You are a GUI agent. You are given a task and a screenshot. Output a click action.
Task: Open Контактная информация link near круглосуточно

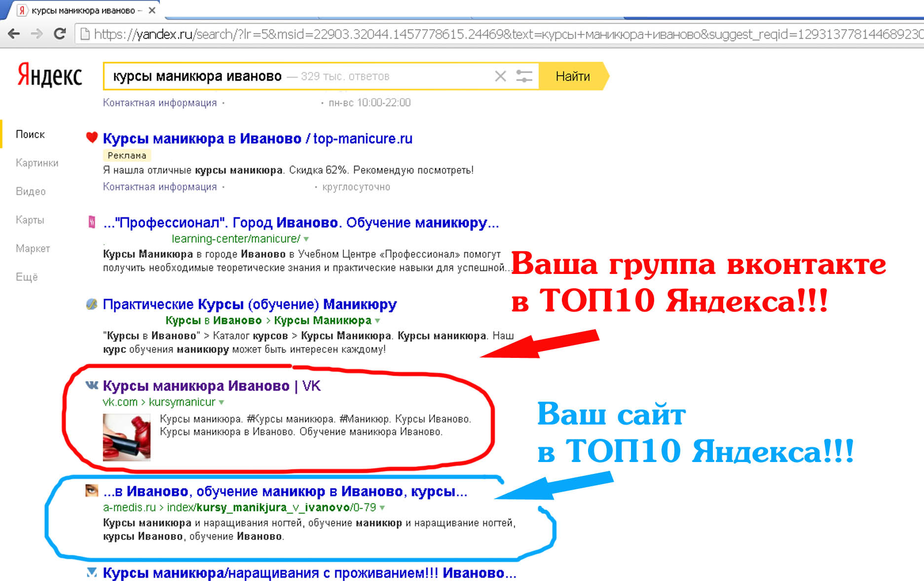[x=160, y=187]
